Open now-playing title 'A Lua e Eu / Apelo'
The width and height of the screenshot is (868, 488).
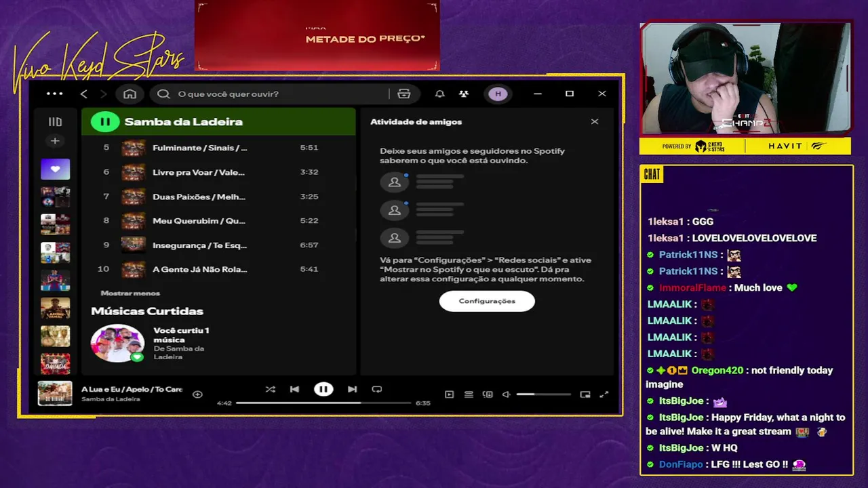(x=132, y=389)
